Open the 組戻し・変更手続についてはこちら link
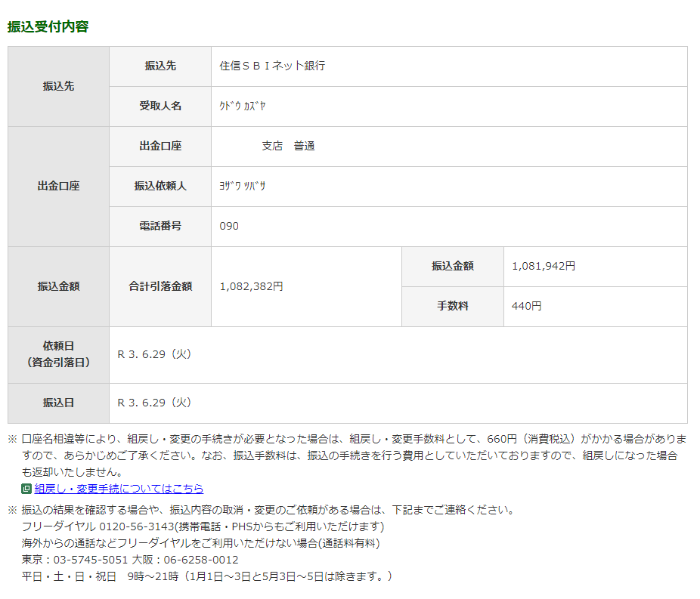The height and width of the screenshot is (599, 700). click(119, 489)
